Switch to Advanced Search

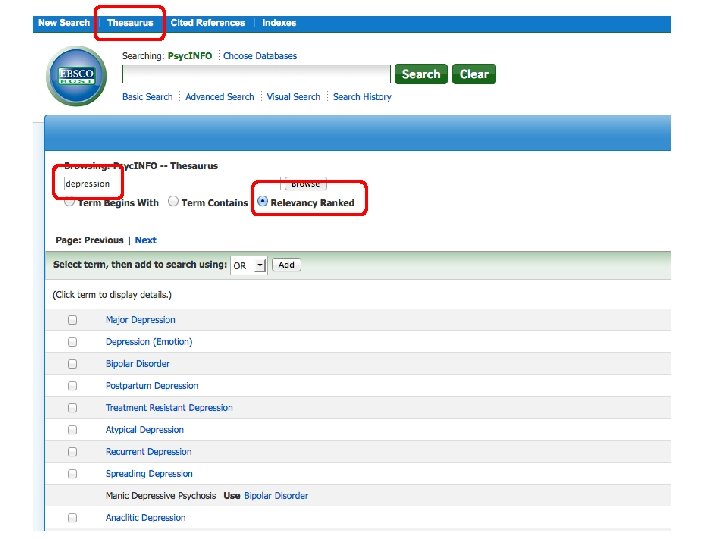tap(219, 96)
